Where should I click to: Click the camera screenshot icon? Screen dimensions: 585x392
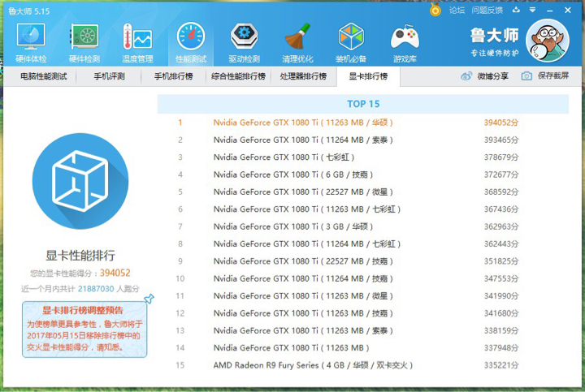[x=526, y=76]
